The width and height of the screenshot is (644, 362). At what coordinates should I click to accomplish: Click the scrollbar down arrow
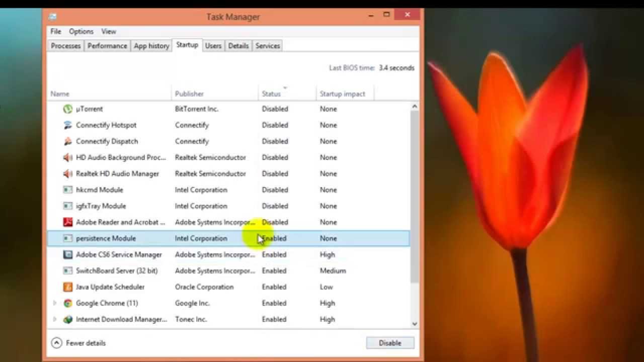pyautogui.click(x=415, y=324)
